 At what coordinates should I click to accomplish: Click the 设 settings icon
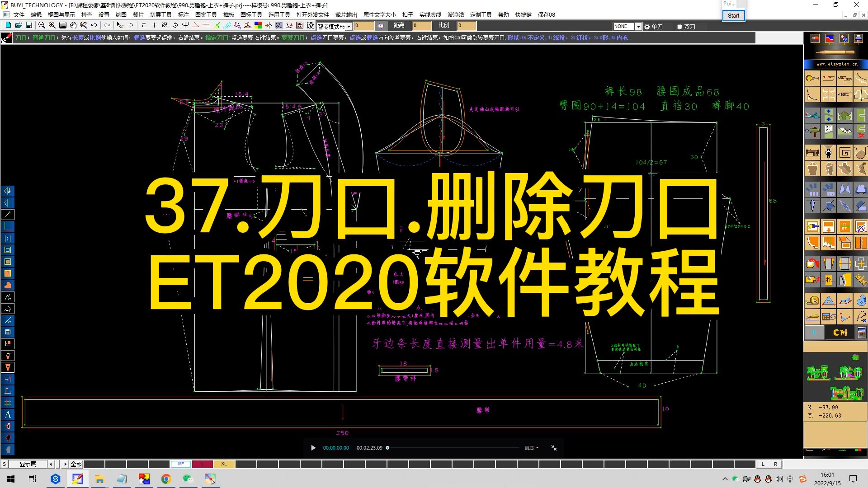310,25
